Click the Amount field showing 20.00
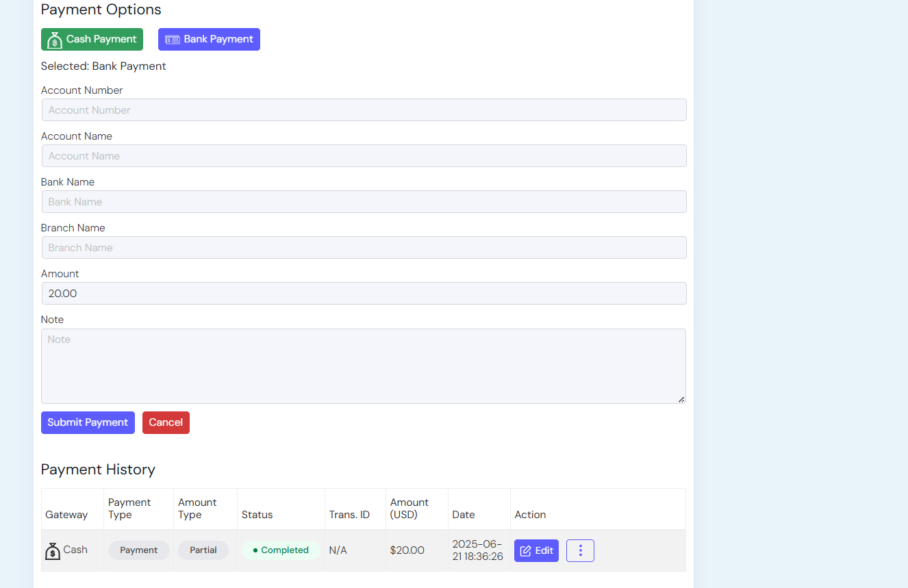908x588 pixels. 364,294
